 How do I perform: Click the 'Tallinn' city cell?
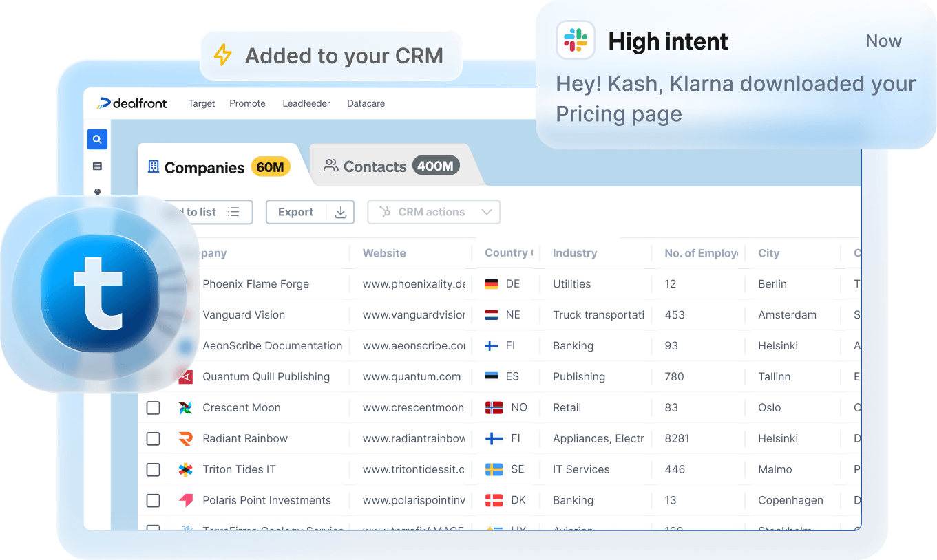click(x=774, y=377)
